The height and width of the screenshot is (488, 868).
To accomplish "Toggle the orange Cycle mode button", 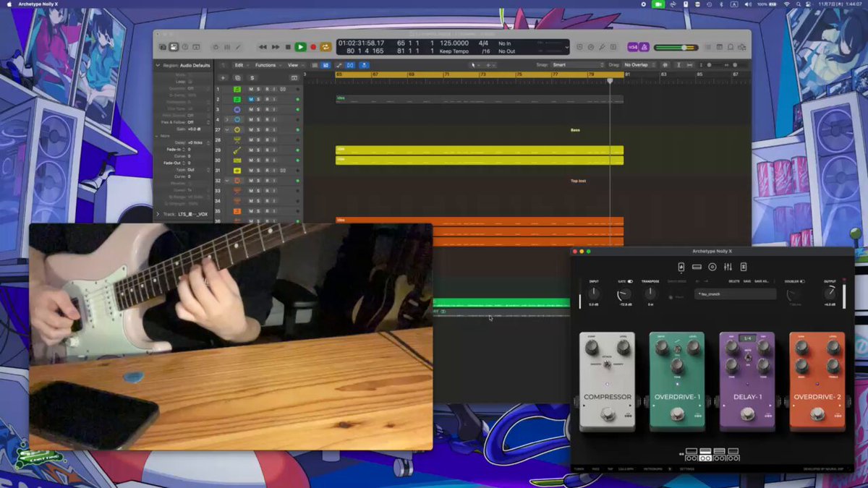I will click(x=325, y=47).
